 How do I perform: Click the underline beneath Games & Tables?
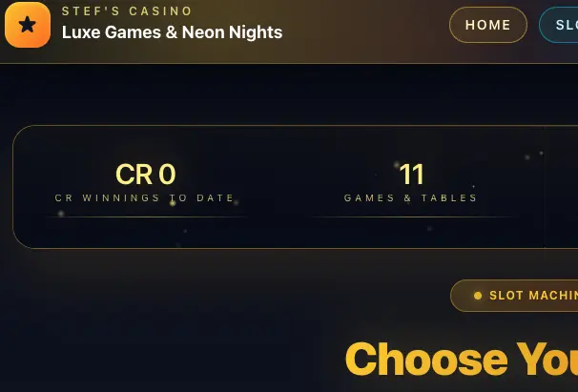tap(411, 217)
